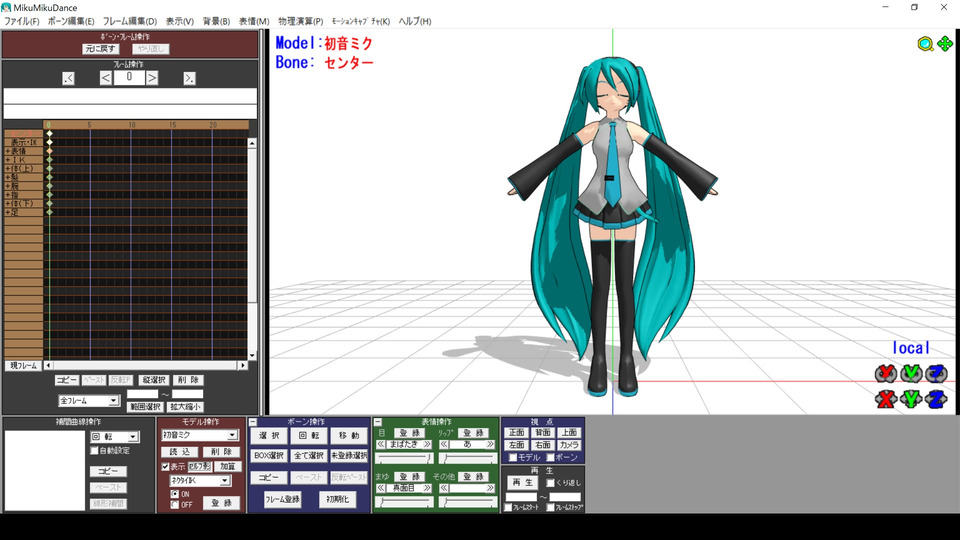Toggle the 自動設定 checkbox
Viewport: 960px width, 540px height.
[x=94, y=451]
